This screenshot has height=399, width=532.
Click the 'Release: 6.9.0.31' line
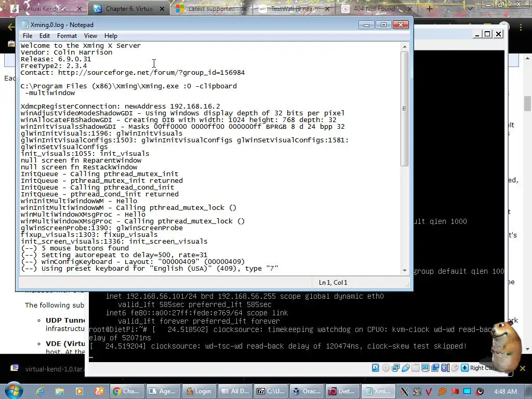pyautogui.click(x=56, y=59)
